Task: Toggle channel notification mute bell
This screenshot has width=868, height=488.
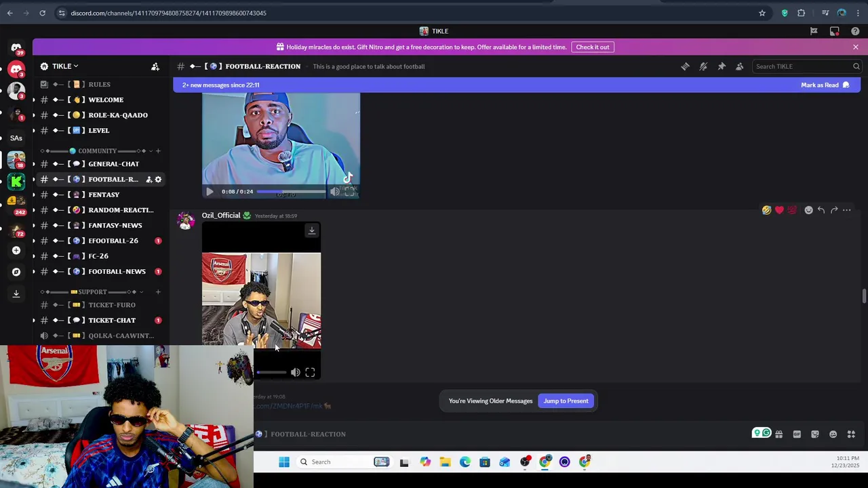Action: pyautogui.click(x=703, y=66)
